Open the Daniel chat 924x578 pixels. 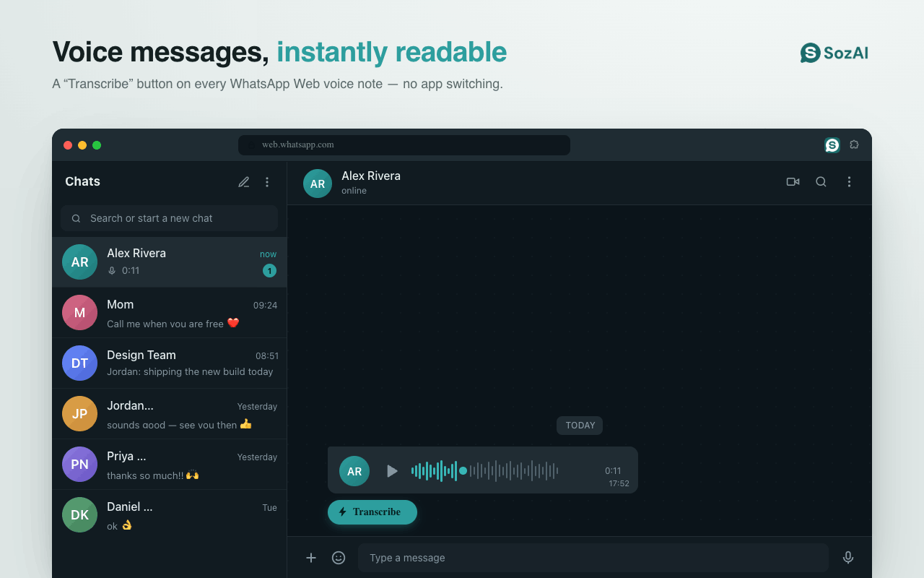click(170, 515)
